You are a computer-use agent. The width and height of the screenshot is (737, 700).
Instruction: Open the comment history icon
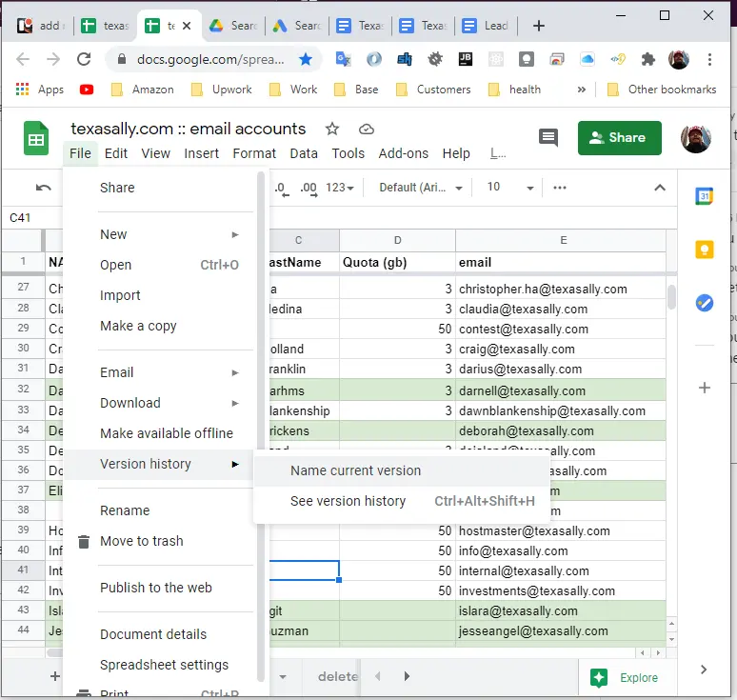(x=548, y=137)
